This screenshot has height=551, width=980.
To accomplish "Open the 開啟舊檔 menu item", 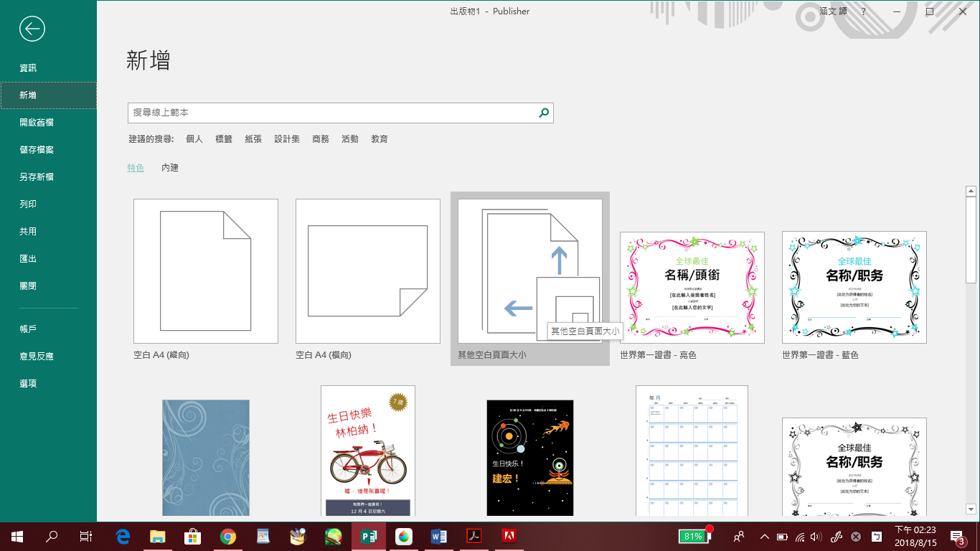I will [x=37, y=123].
